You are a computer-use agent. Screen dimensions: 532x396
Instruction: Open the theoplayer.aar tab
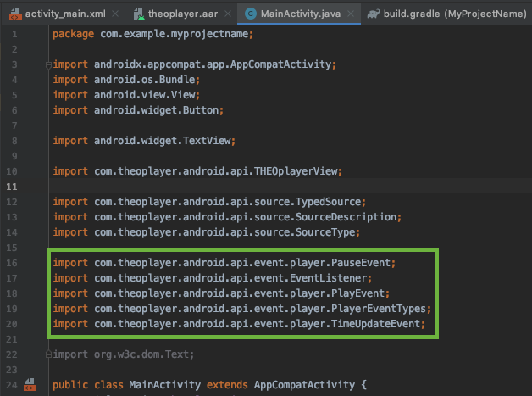click(180, 14)
